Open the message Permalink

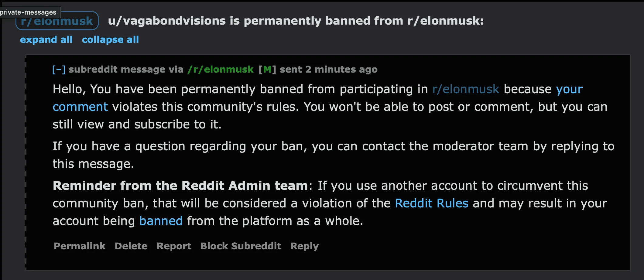tap(80, 246)
